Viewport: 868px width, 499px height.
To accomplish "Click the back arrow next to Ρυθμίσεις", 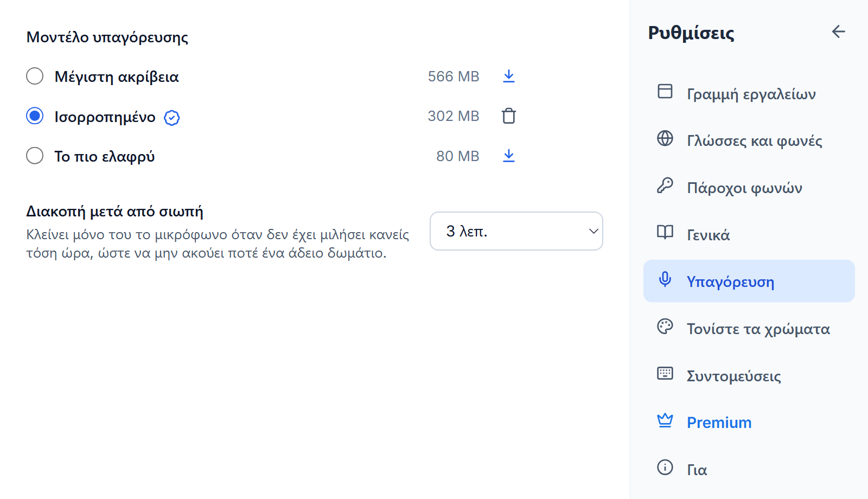I will (x=838, y=32).
